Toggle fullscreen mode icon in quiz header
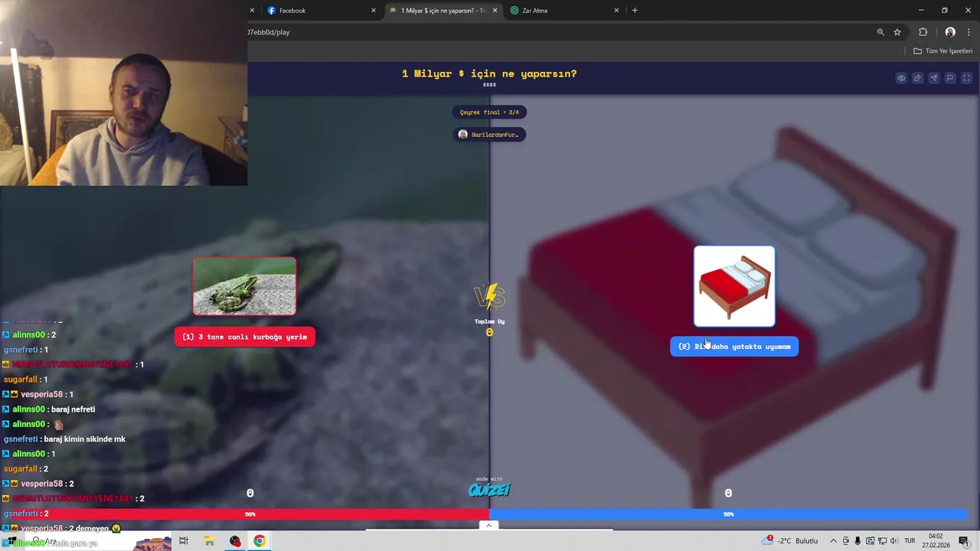 (x=966, y=78)
